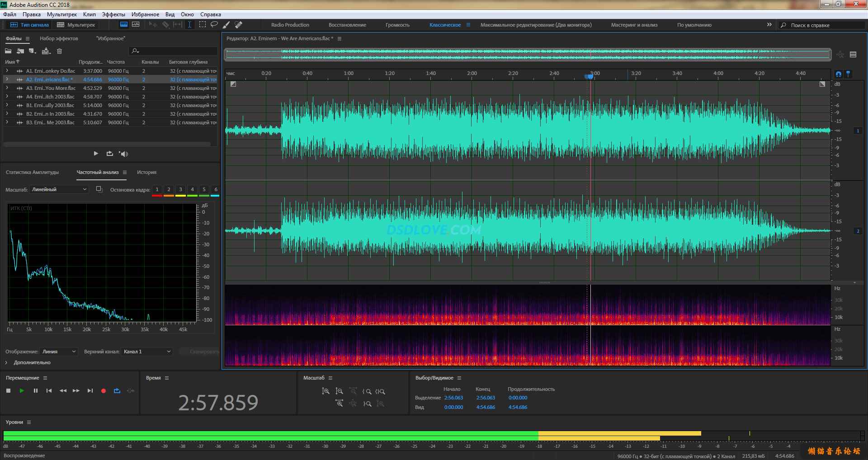Open the New File dropdown icon
868x460 pixels.
coord(33,51)
